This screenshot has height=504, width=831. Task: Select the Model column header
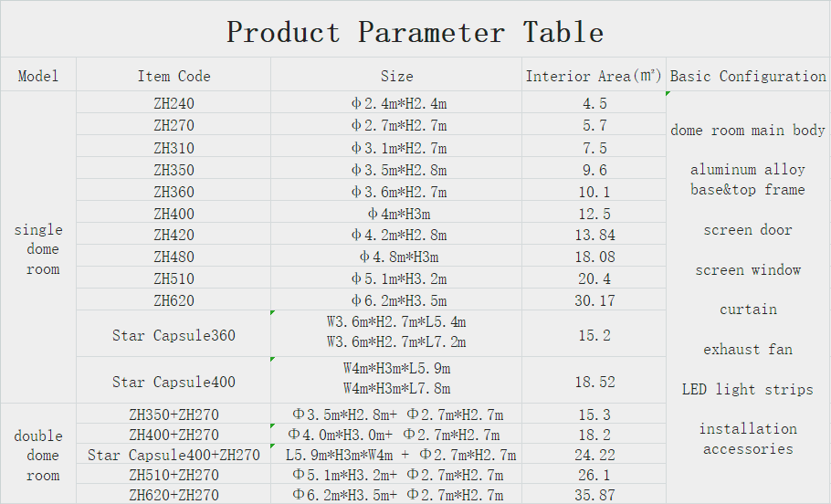pyautogui.click(x=38, y=76)
